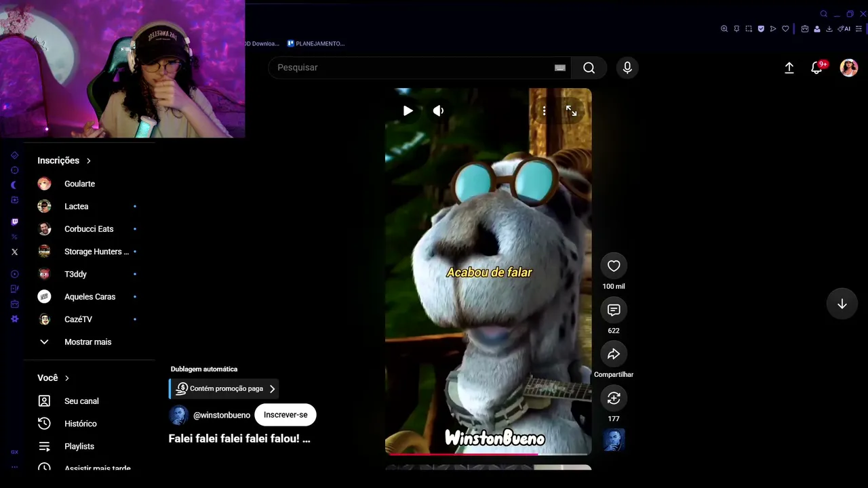Open the Goularte subscription
The image size is (868, 488).
(x=90, y=184)
